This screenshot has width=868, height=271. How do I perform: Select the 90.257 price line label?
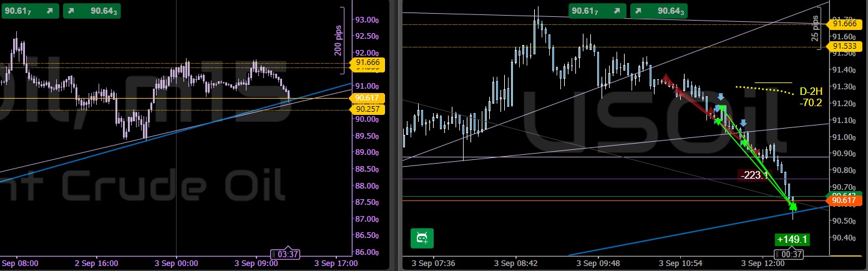point(368,109)
